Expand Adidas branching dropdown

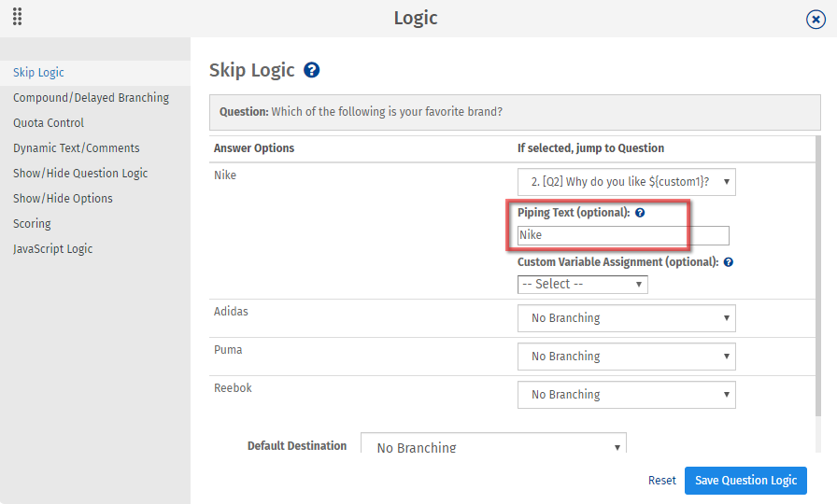626,318
